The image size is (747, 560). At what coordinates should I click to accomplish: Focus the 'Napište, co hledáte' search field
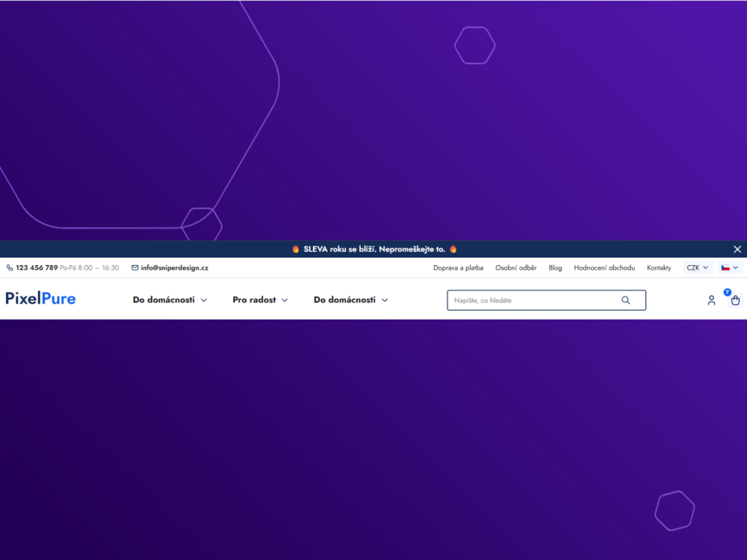click(547, 300)
